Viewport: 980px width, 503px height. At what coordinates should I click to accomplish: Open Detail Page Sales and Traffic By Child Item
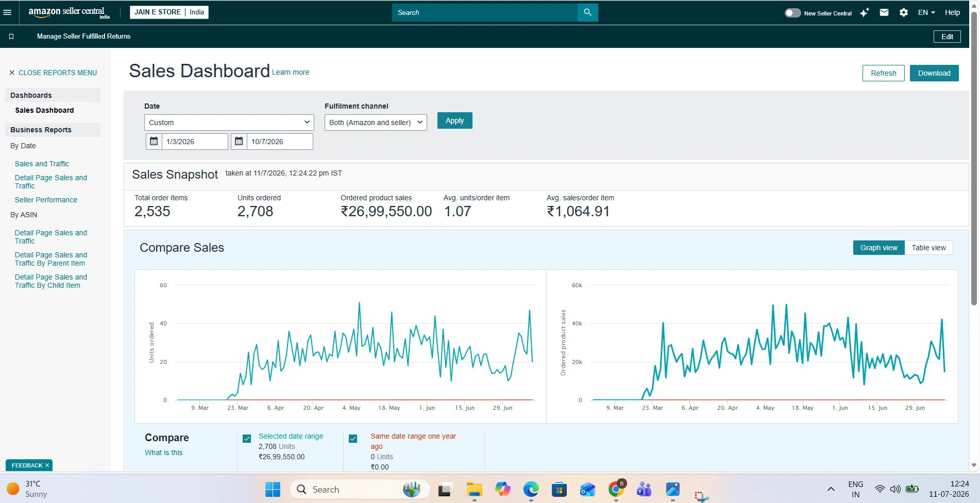coord(50,281)
